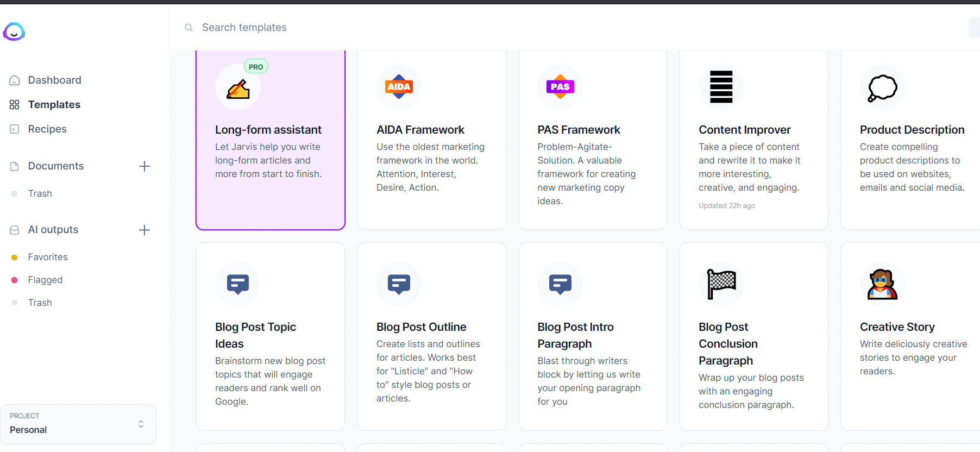
Task: Open the Blog Post Intro Paragraph template
Action: pos(592,335)
